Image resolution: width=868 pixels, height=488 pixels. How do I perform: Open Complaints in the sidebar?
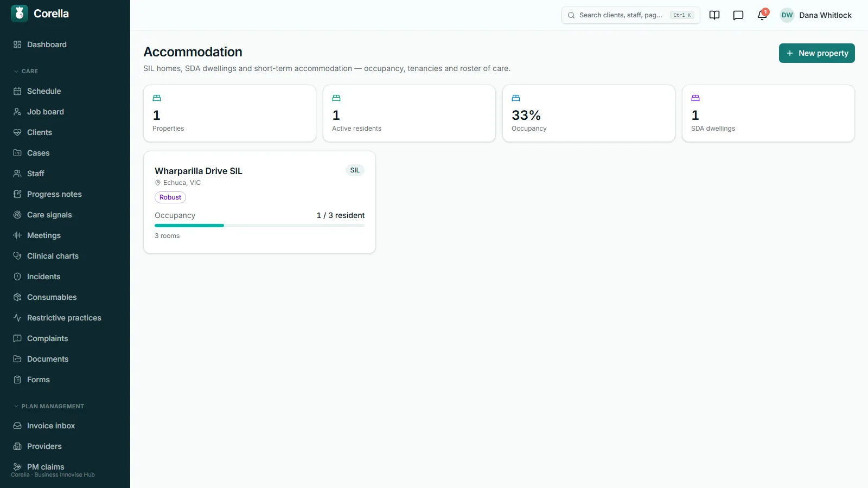coord(65,338)
